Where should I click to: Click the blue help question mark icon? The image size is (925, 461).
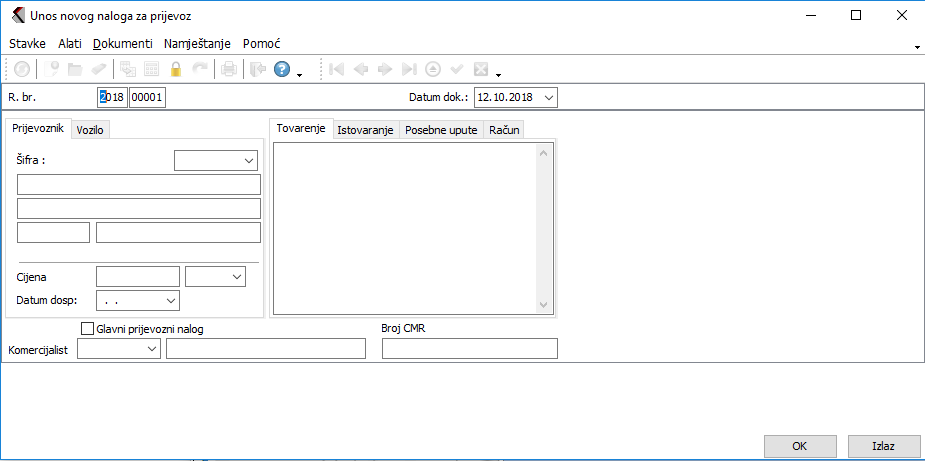(282, 69)
